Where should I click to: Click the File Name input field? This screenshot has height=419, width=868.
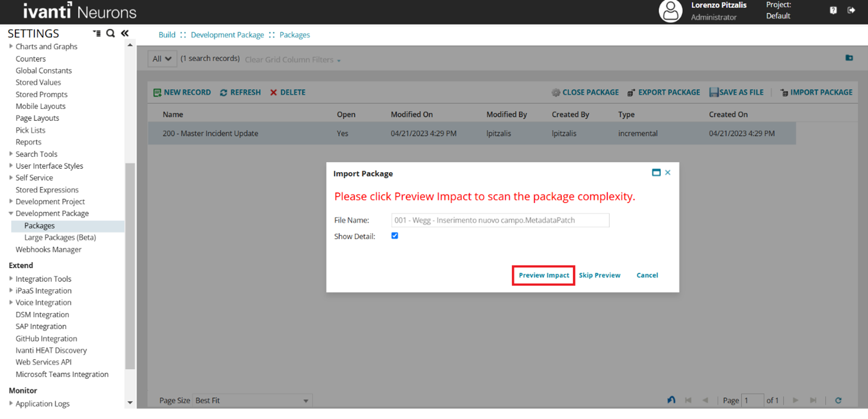pyautogui.click(x=500, y=220)
